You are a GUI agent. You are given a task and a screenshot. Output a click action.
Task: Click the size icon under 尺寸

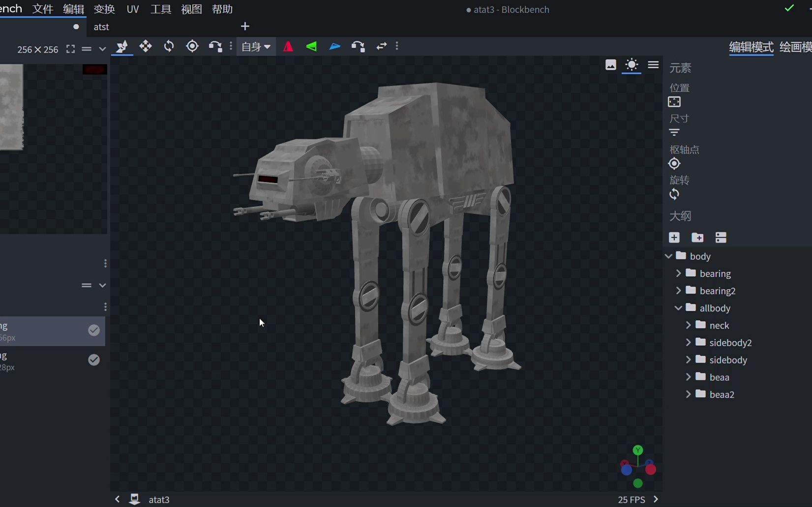(674, 132)
